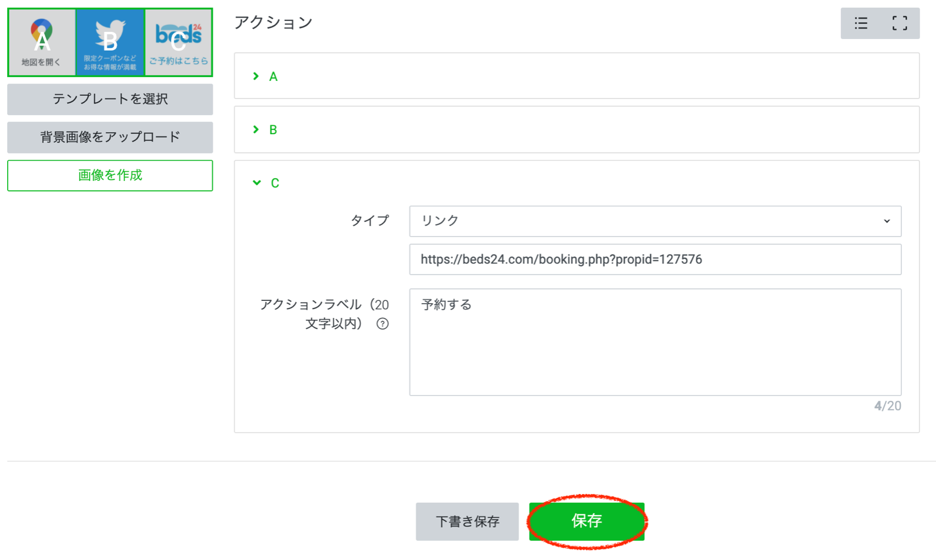936x560 pixels.
Task: Click the 下書き保存 draft save button
Action: tap(467, 521)
